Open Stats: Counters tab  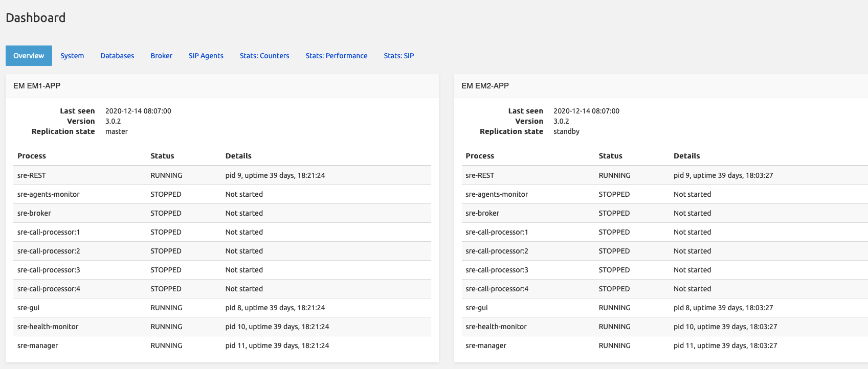click(x=264, y=56)
